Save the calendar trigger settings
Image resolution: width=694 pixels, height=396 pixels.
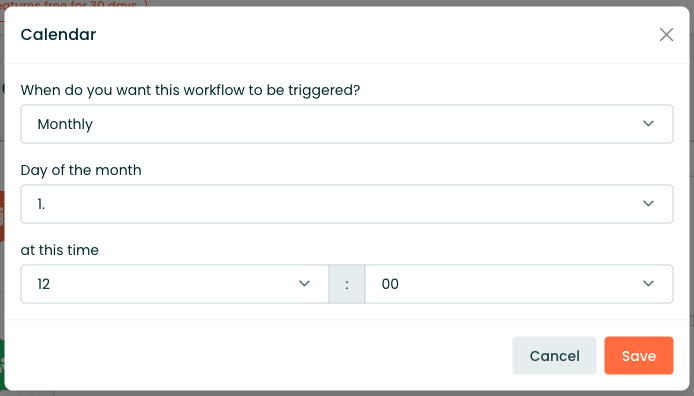click(639, 356)
